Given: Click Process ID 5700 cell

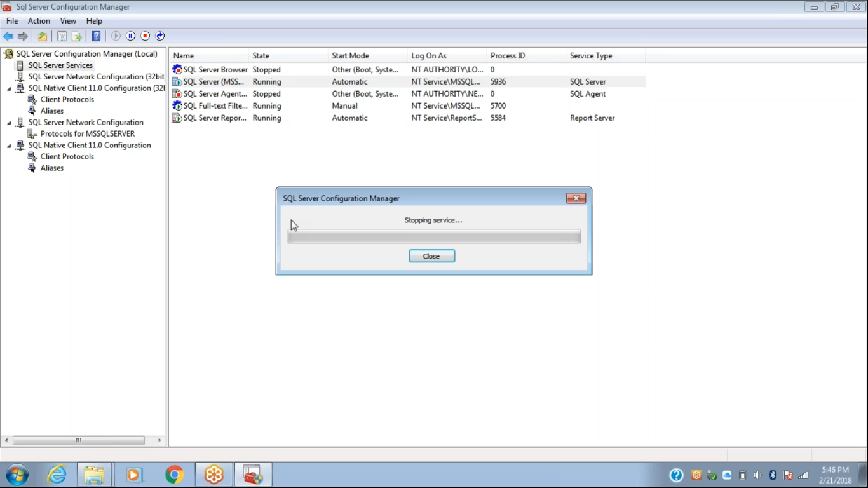Looking at the screenshot, I should point(498,106).
